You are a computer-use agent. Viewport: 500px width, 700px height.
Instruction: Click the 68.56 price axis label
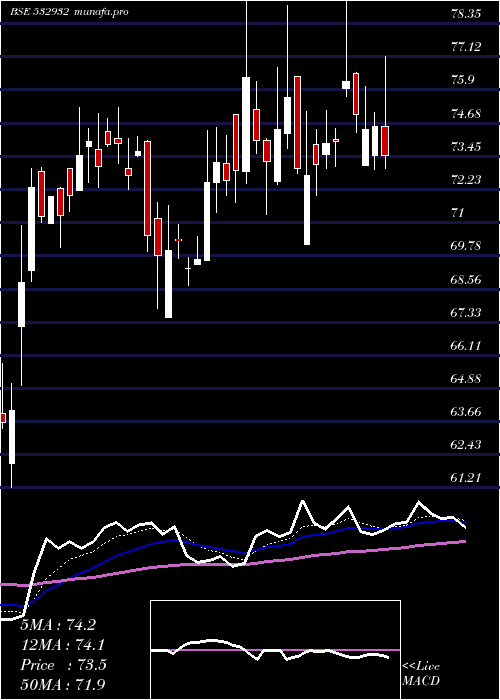(466, 279)
